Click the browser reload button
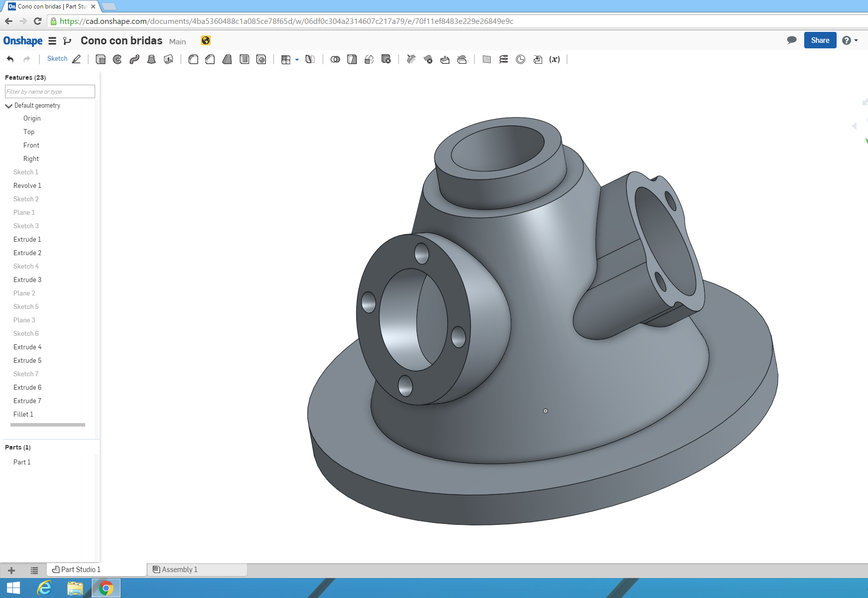868x598 pixels. (x=37, y=21)
